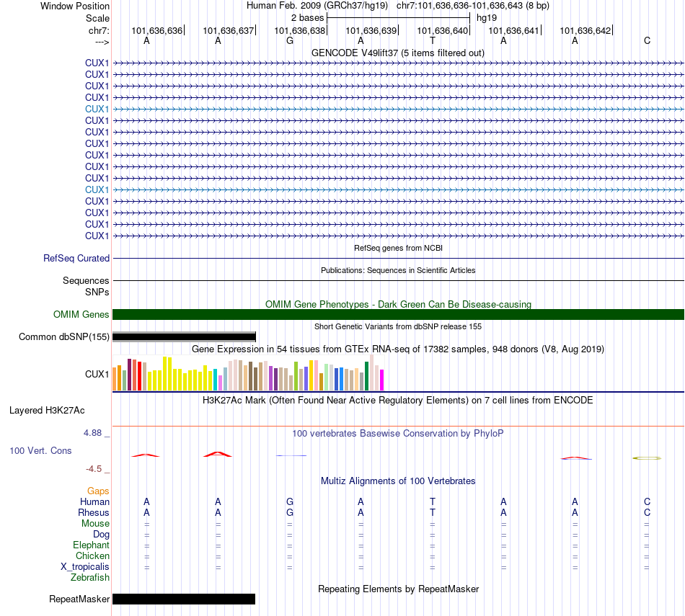Click the 101,636,637 ruler position

pyautogui.click(x=228, y=30)
